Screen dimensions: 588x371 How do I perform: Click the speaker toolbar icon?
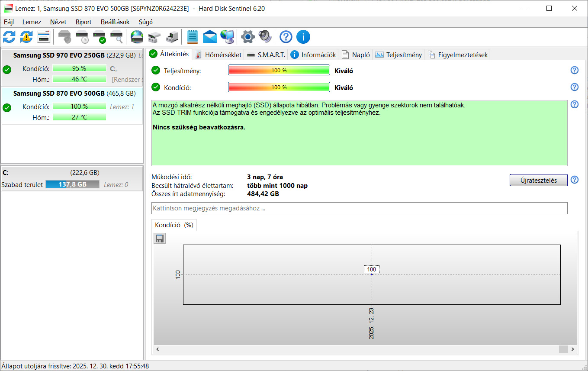click(265, 37)
